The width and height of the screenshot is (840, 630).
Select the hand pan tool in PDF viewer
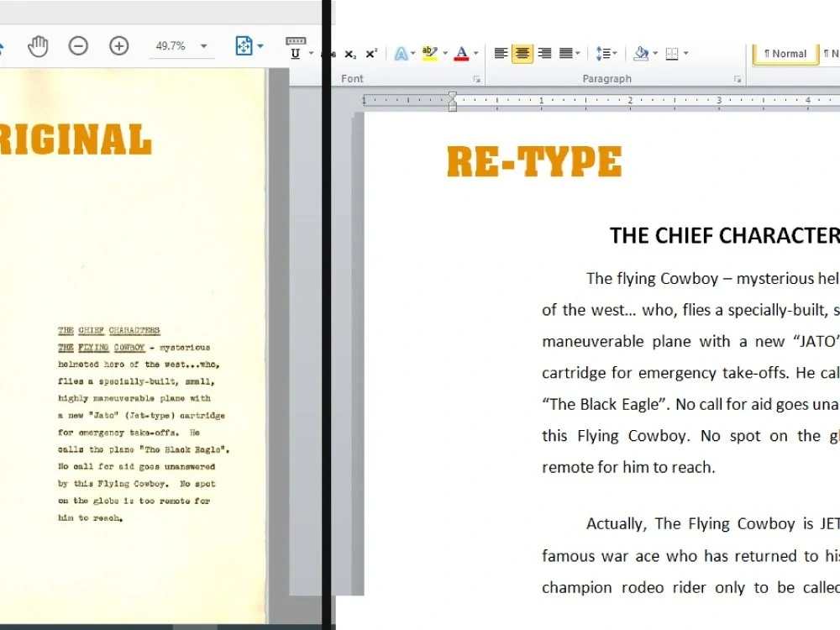click(38, 46)
